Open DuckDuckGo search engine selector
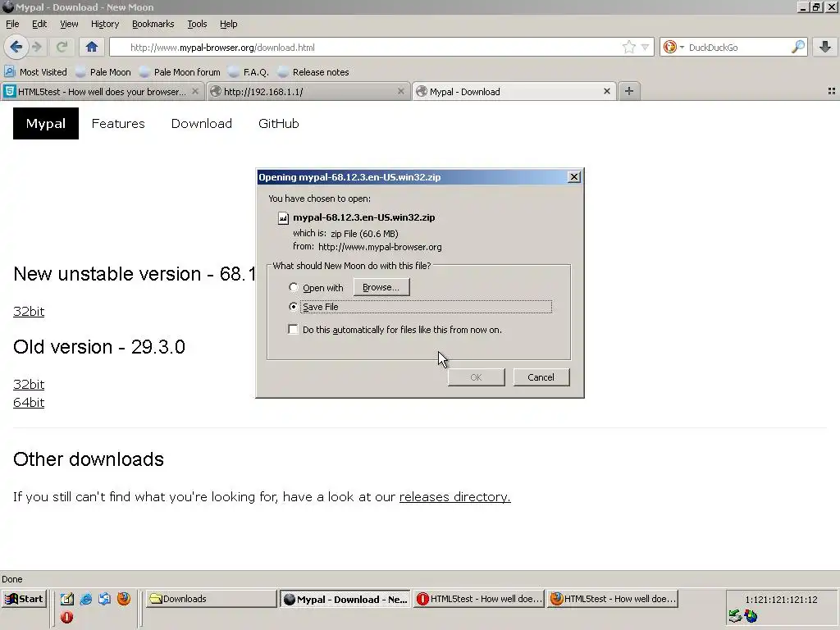Viewport: 840px width, 630px height. pos(673,47)
